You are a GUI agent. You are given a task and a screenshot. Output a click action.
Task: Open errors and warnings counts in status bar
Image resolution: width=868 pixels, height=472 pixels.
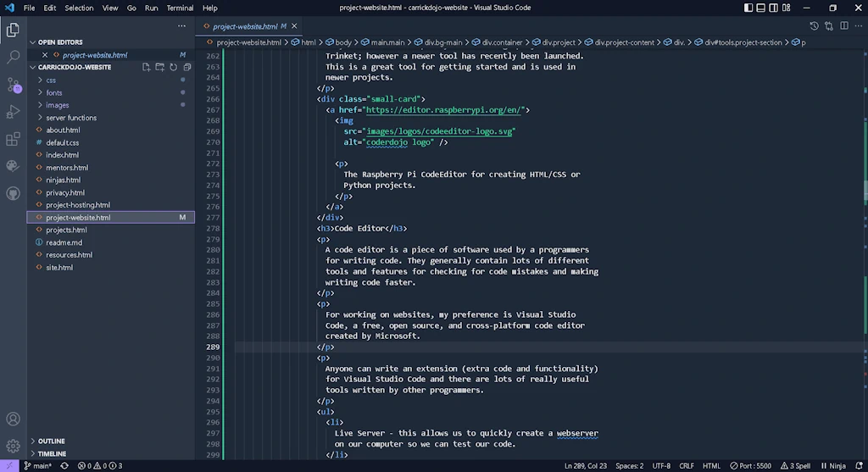point(100,466)
